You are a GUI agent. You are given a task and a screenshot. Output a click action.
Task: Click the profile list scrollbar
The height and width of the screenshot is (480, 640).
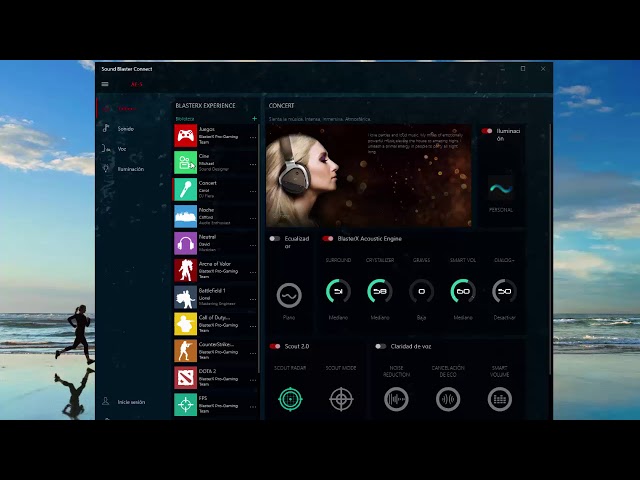(259, 249)
